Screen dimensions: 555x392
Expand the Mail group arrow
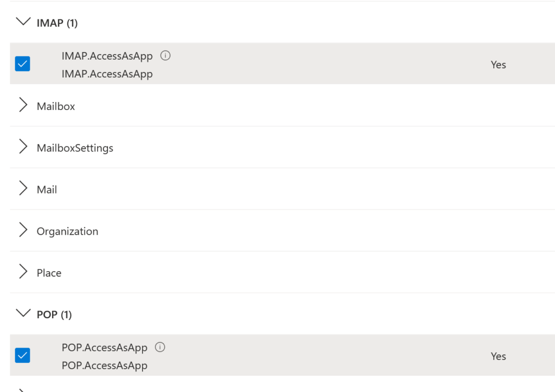pos(23,189)
